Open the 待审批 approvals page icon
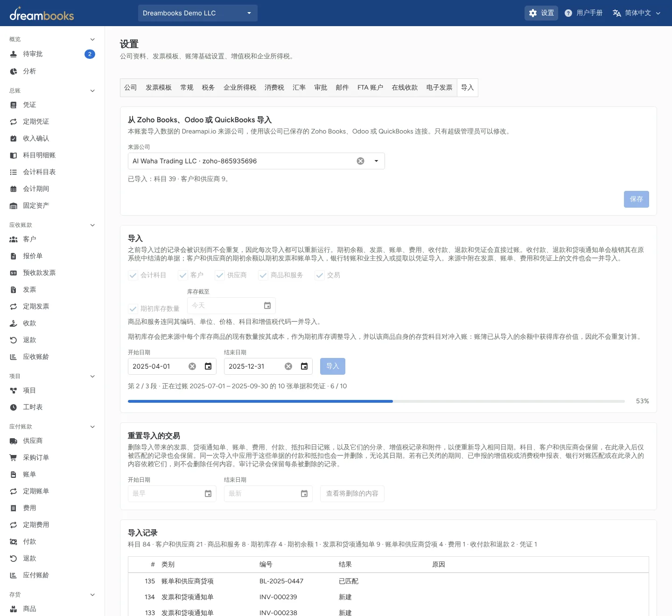 click(x=14, y=54)
